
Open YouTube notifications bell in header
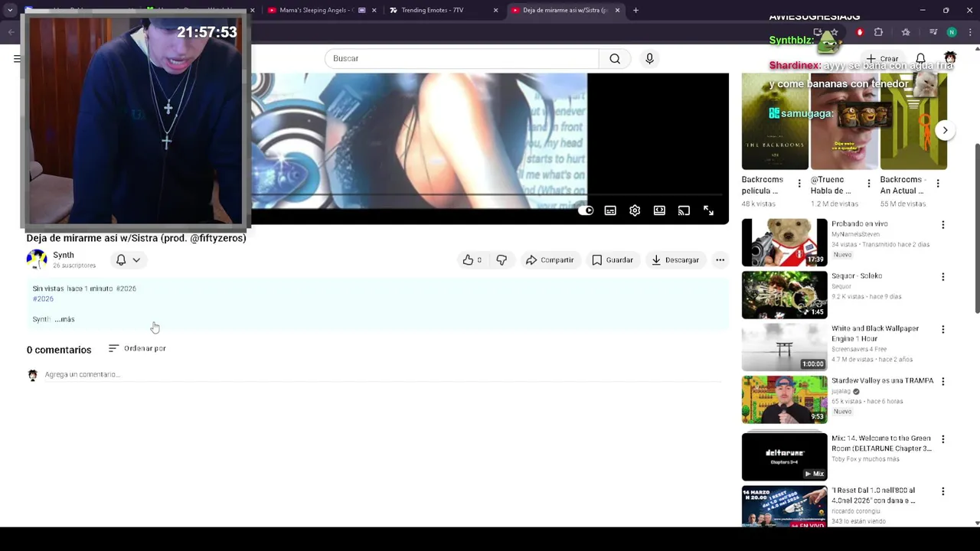tap(921, 59)
